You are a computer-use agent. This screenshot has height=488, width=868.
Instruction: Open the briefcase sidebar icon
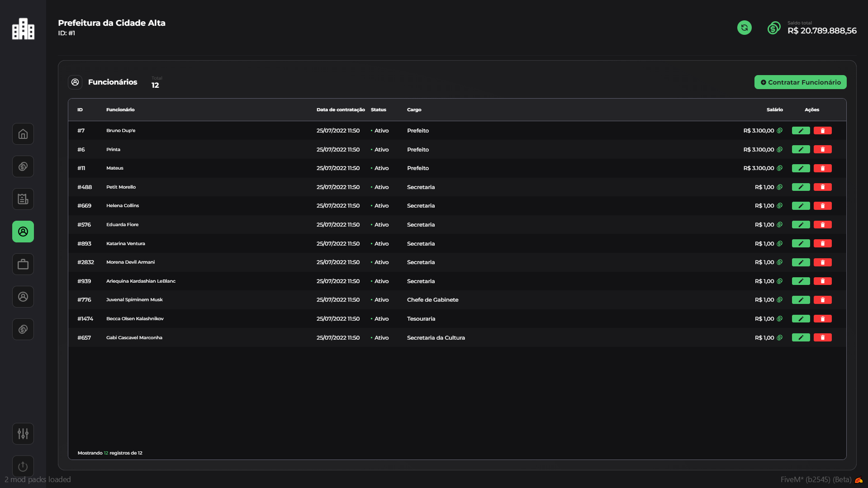[x=23, y=264]
